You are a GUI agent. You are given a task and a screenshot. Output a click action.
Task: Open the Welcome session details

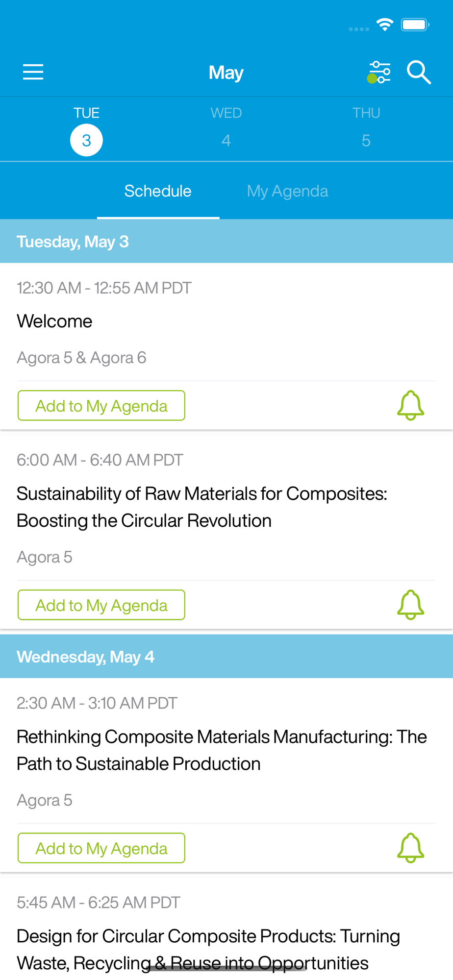55,321
